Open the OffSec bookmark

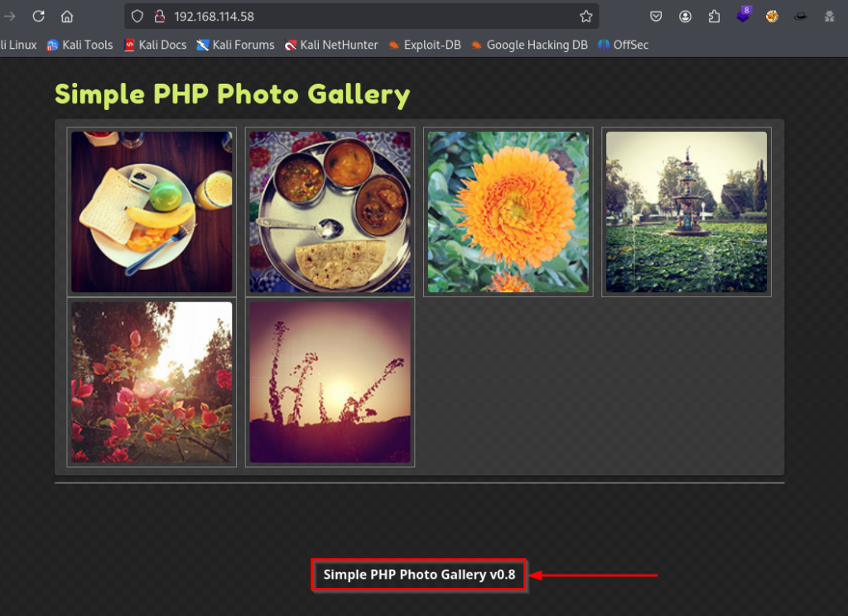623,45
